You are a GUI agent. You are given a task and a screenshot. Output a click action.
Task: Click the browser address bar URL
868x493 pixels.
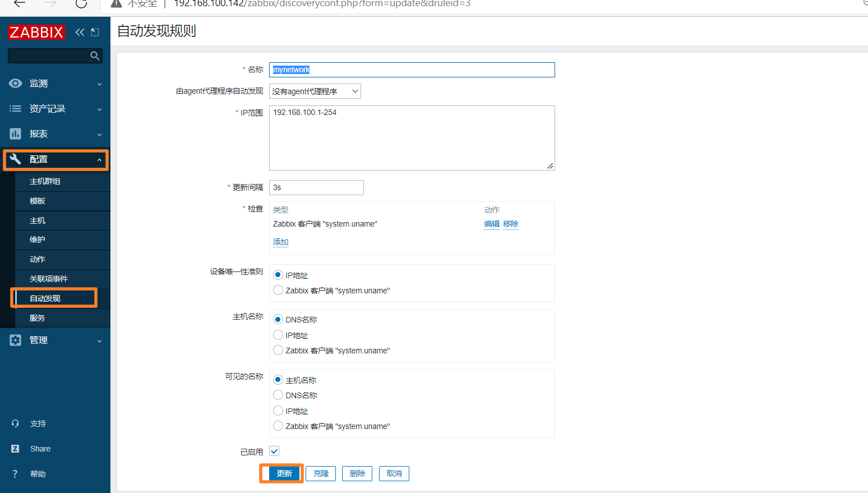322,3
